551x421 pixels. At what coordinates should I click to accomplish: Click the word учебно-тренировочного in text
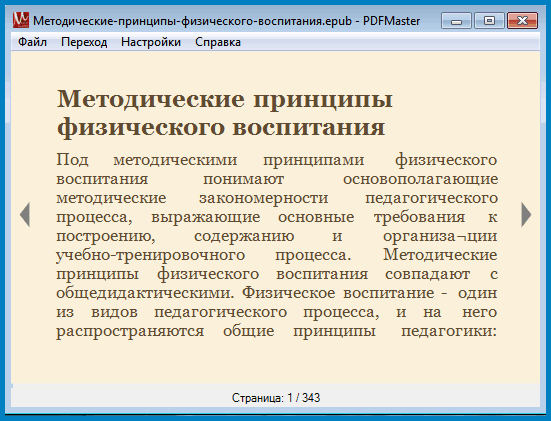coord(150,255)
